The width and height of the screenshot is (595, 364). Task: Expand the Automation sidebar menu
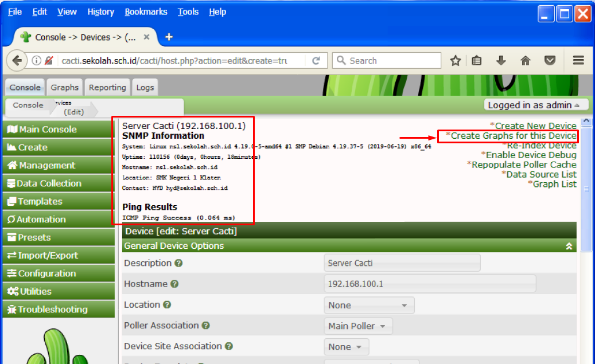[x=59, y=220]
